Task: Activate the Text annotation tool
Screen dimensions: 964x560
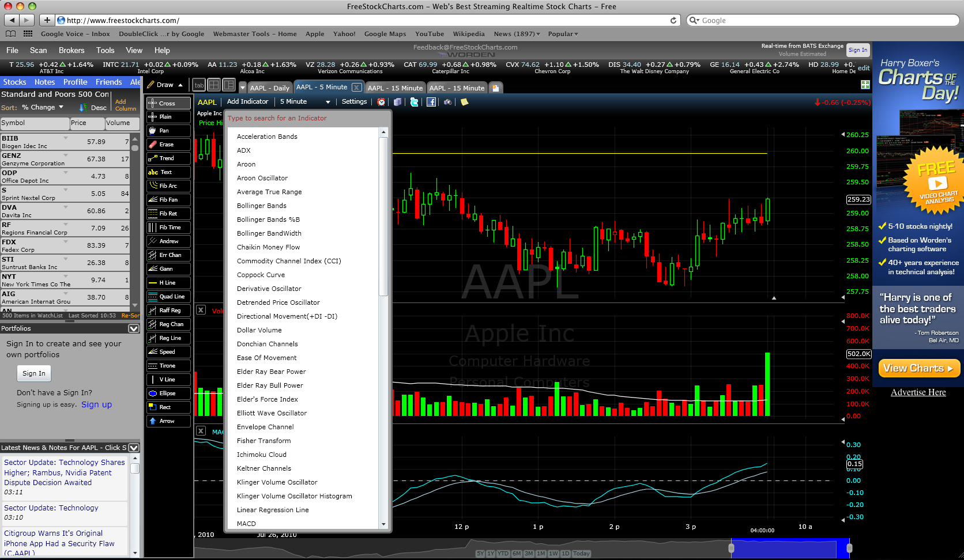Action: tap(168, 172)
